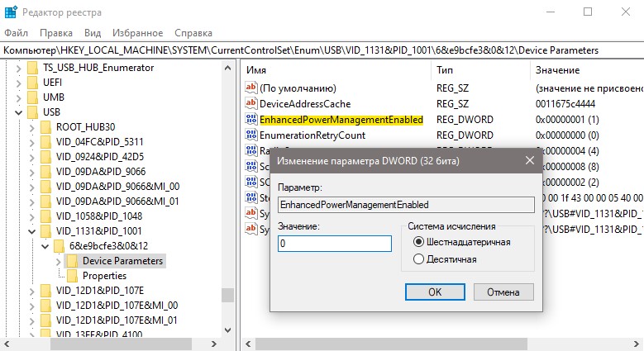
Task: Open the Избранное menu
Action: pos(137,33)
